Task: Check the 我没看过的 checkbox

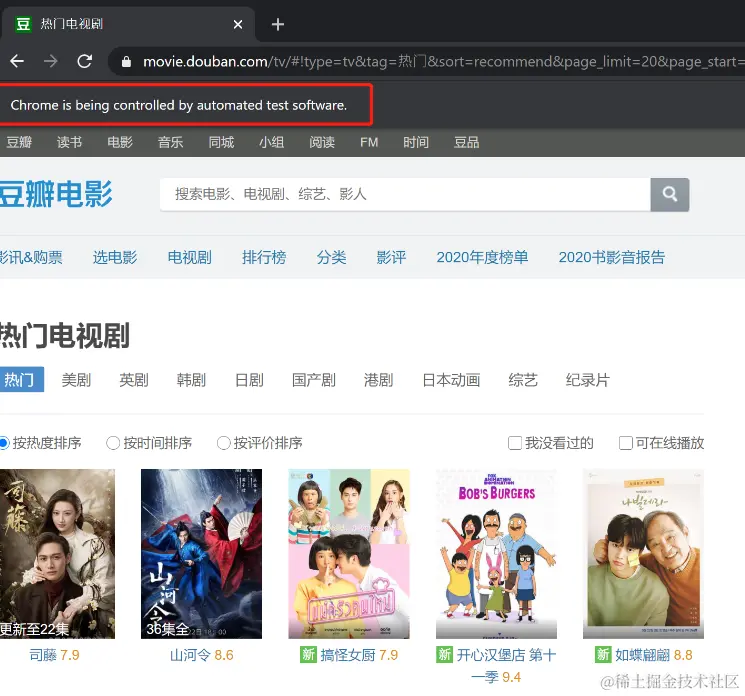Action: click(x=515, y=443)
